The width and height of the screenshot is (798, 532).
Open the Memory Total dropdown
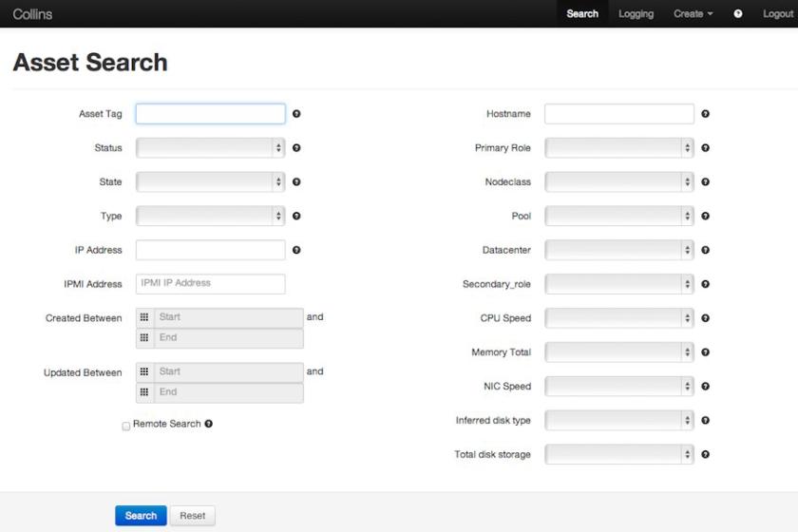[618, 352]
